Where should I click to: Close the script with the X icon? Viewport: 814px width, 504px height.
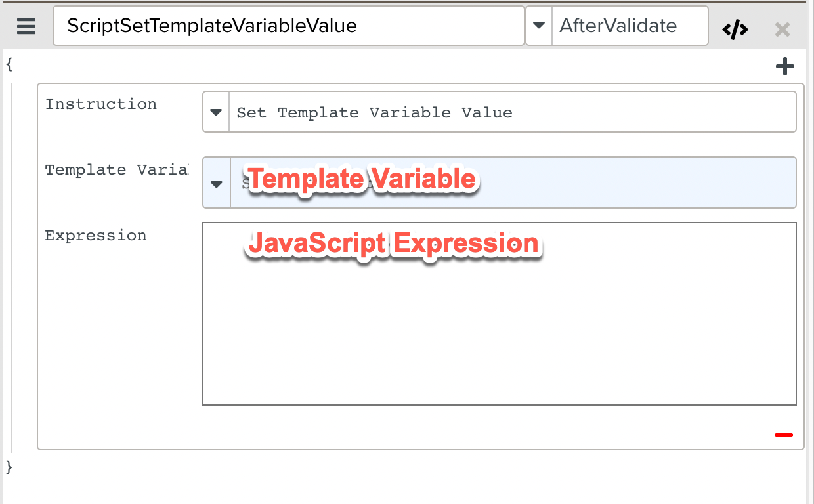point(782,30)
